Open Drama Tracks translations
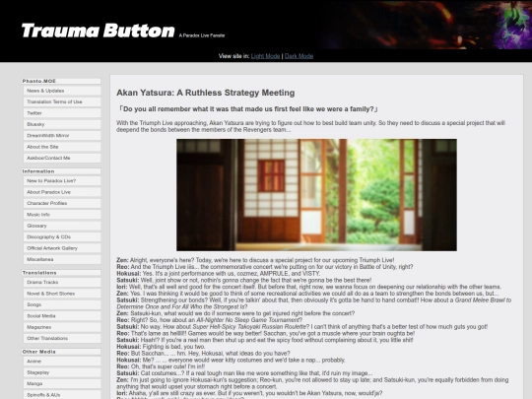 [x=62, y=283]
